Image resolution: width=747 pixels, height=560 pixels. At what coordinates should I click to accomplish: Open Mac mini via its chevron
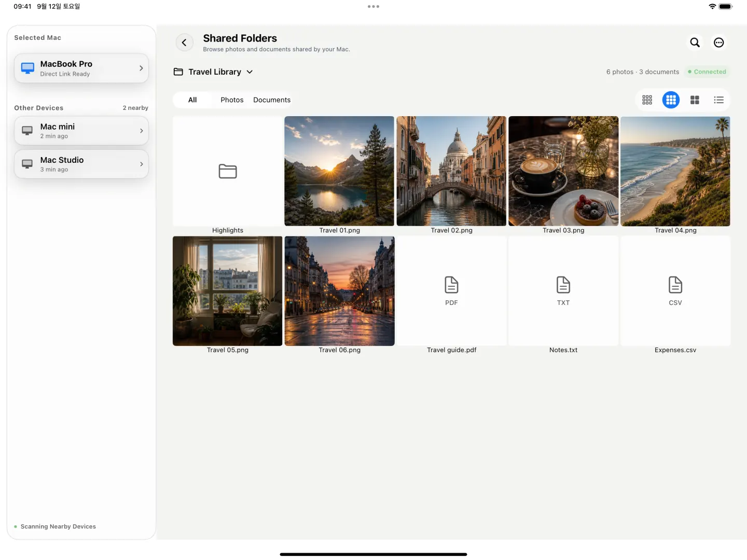click(141, 131)
